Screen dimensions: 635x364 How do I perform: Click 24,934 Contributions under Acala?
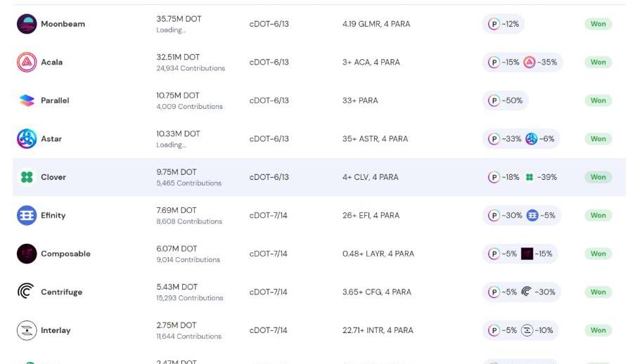[191, 68]
